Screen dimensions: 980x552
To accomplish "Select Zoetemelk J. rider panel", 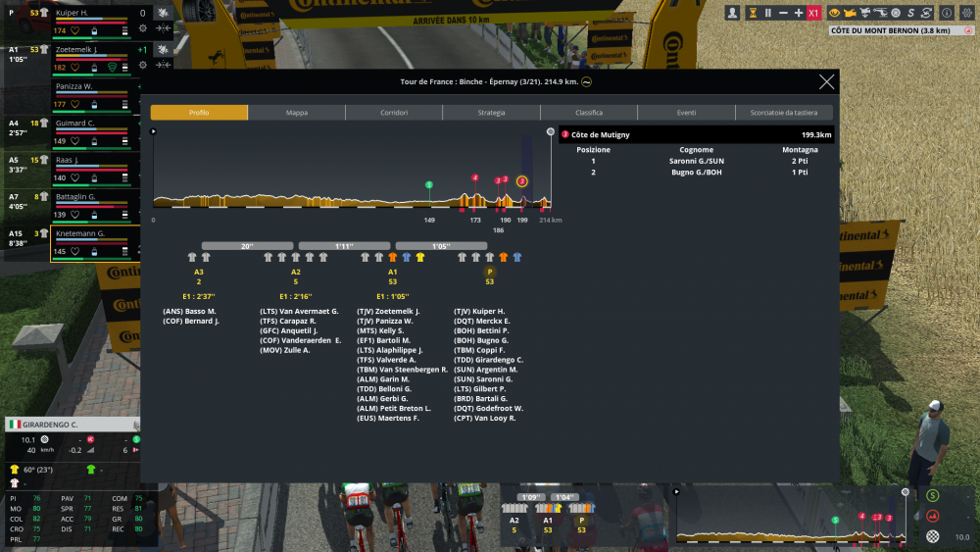I will pyautogui.click(x=94, y=59).
